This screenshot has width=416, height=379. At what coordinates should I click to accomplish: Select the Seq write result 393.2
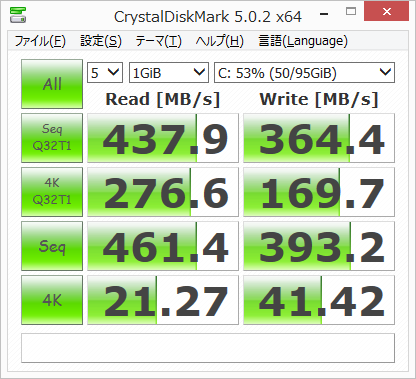click(x=319, y=246)
